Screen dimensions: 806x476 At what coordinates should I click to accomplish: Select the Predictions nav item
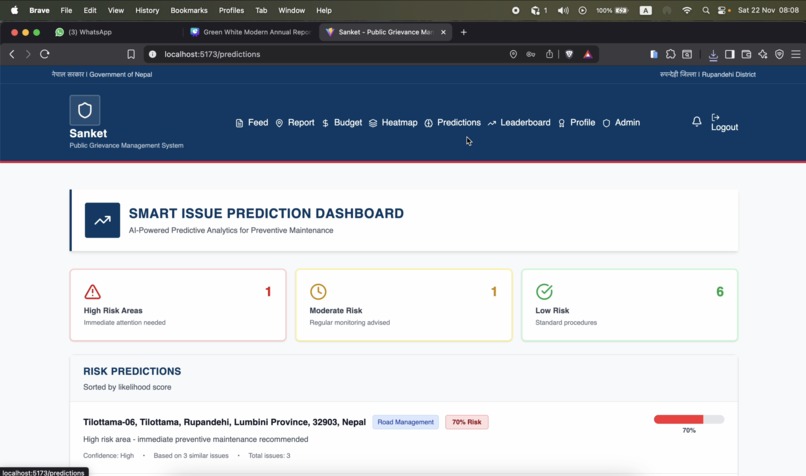[x=453, y=123]
